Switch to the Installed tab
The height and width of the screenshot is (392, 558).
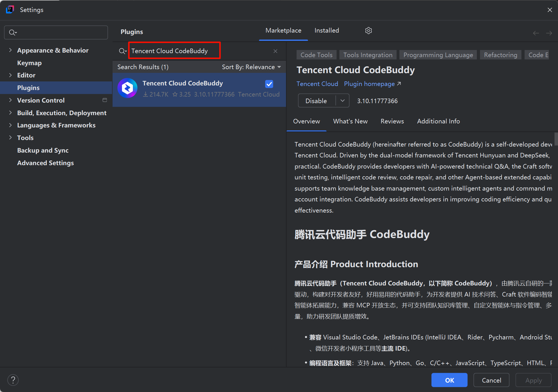pyautogui.click(x=327, y=31)
